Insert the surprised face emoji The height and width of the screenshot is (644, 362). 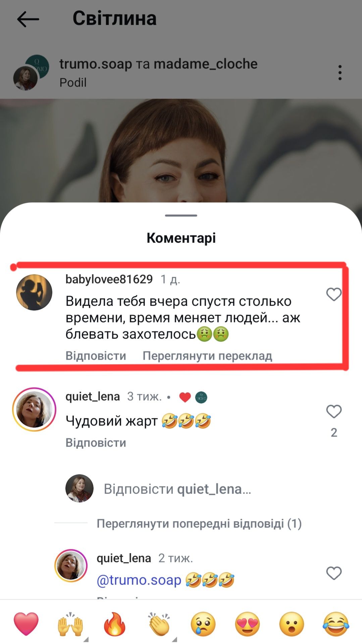pos(292,624)
